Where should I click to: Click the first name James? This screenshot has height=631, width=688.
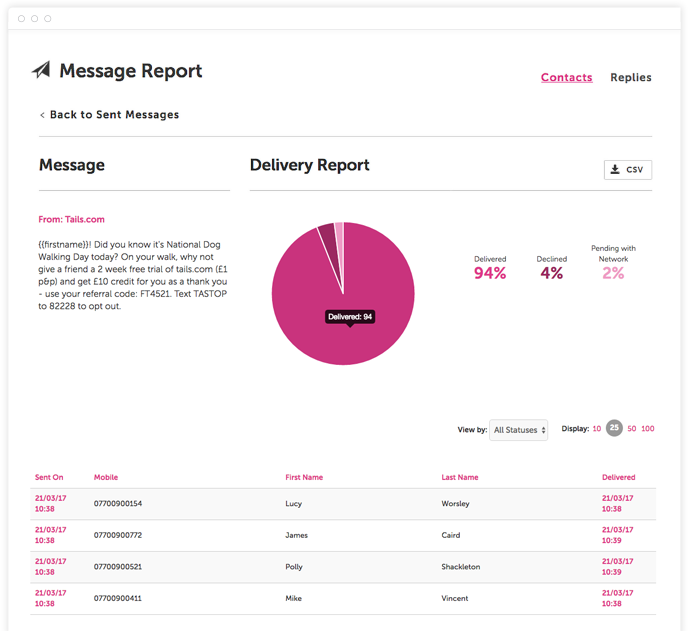point(297,535)
